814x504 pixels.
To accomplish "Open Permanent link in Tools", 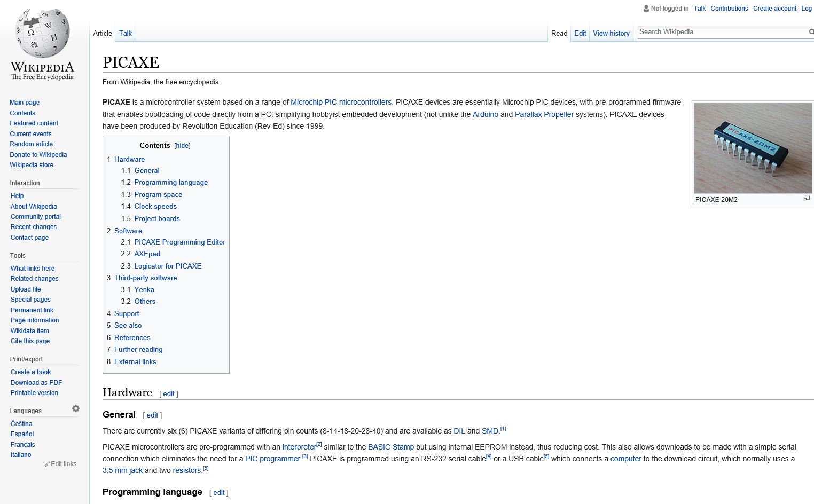I will (32, 310).
